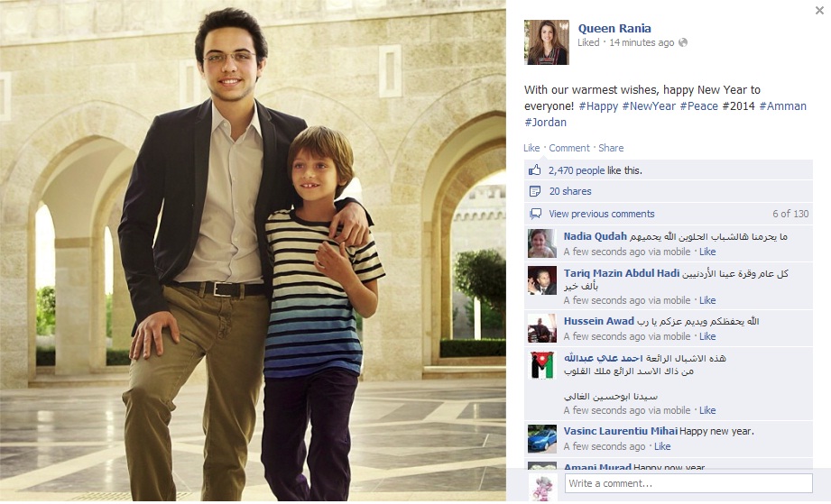The image size is (831, 504).
Task: Open Queen Rania's profile picture
Action: tap(547, 42)
